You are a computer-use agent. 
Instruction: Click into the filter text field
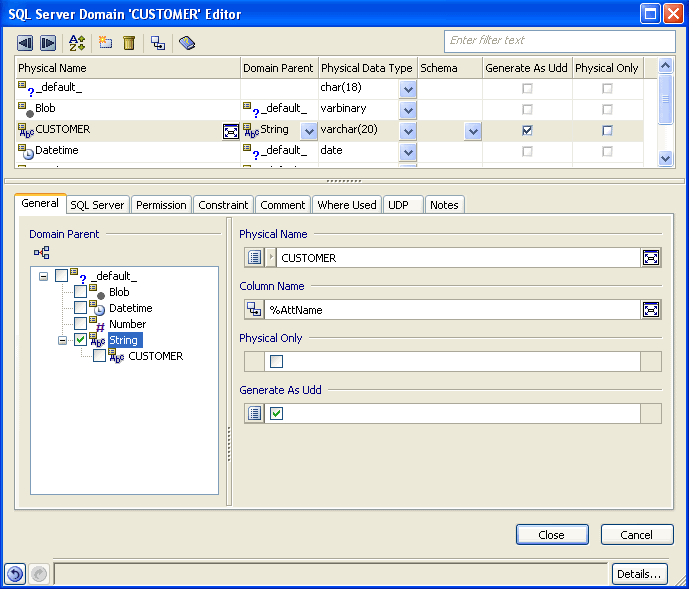tap(559, 41)
